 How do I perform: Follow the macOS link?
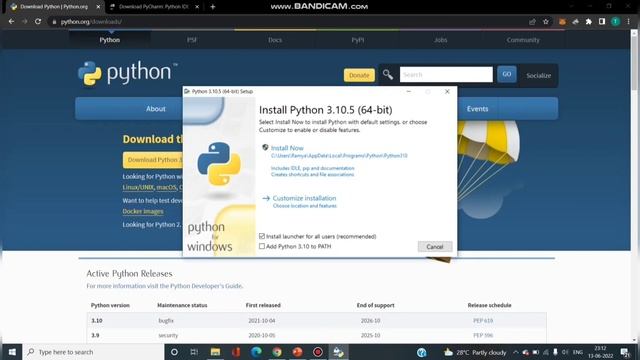167,187
